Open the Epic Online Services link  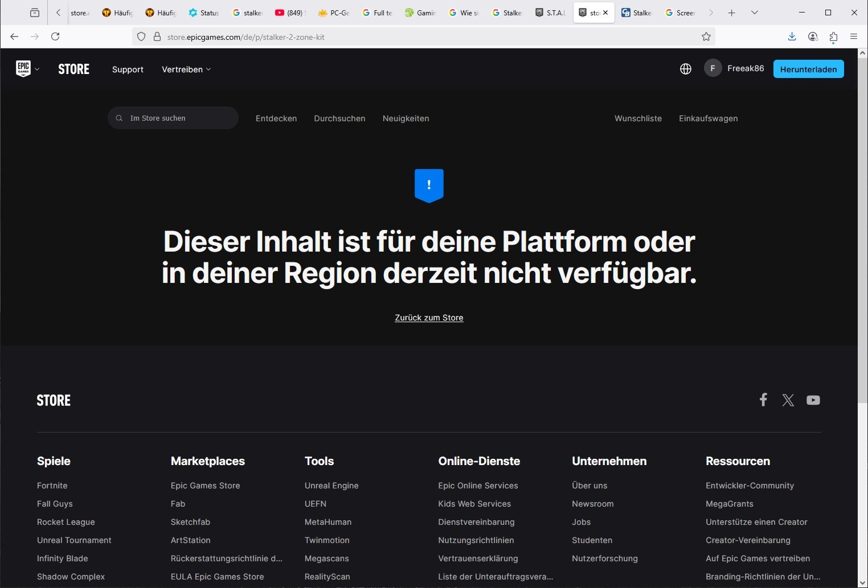click(x=478, y=486)
